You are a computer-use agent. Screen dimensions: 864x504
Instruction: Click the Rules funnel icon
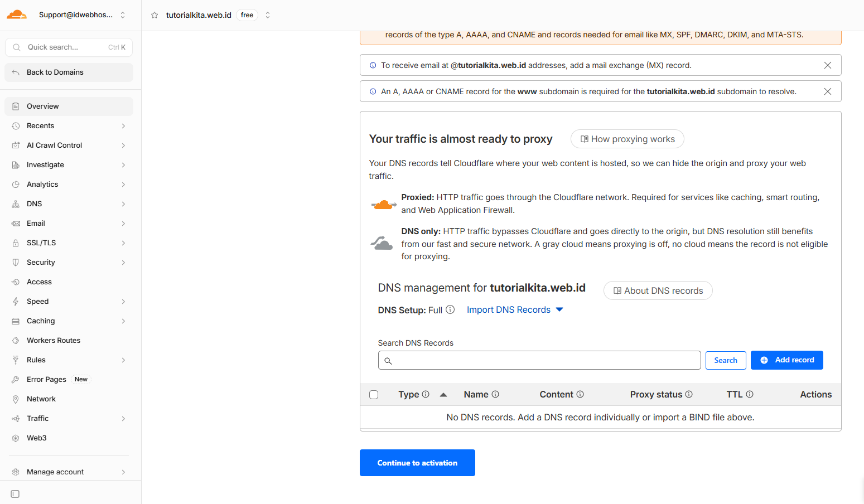point(16,360)
